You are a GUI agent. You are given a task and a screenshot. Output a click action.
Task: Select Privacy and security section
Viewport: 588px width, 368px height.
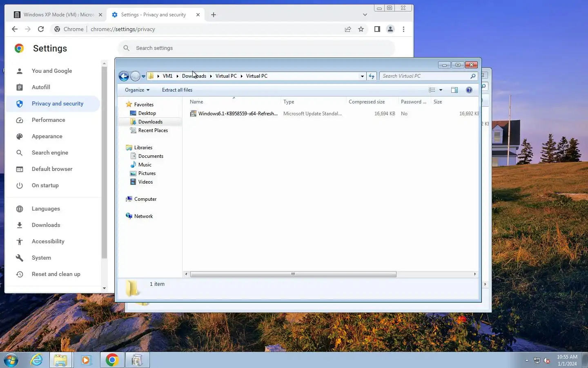click(x=53, y=103)
